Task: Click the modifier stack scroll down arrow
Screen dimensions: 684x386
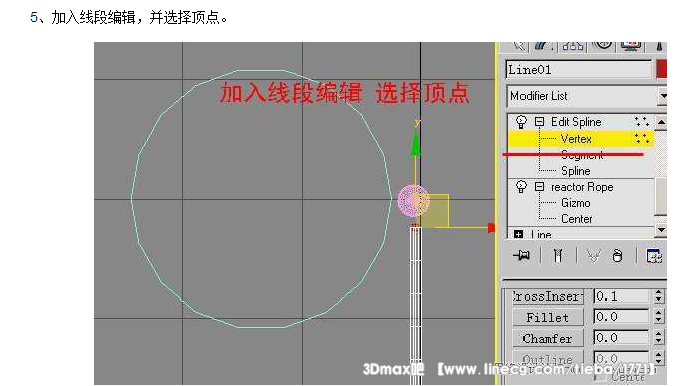Action: click(x=661, y=229)
